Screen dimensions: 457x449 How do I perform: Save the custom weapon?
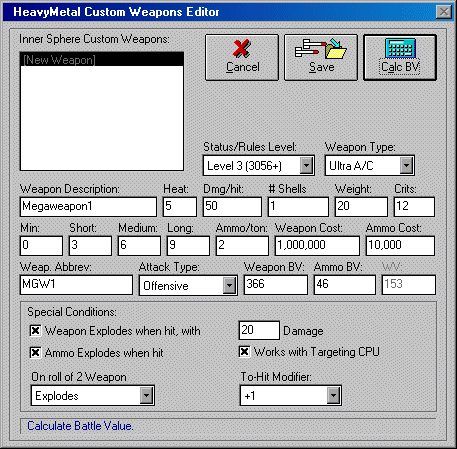point(321,57)
